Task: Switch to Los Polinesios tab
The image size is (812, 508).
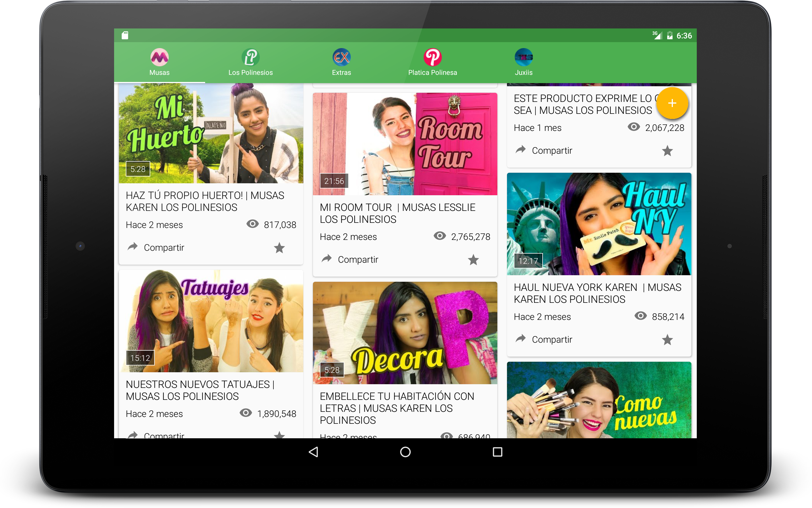Action: click(x=251, y=63)
